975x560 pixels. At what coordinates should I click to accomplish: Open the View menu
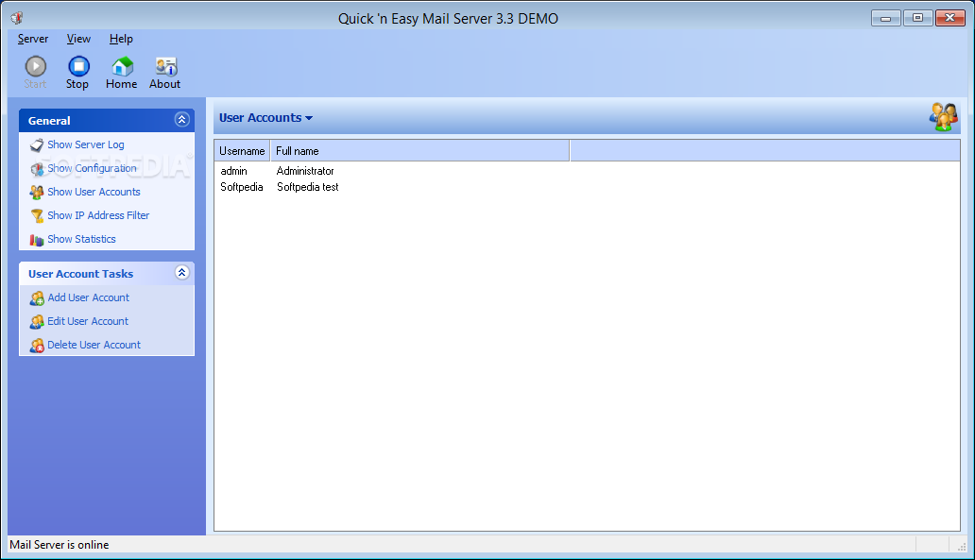[78, 39]
